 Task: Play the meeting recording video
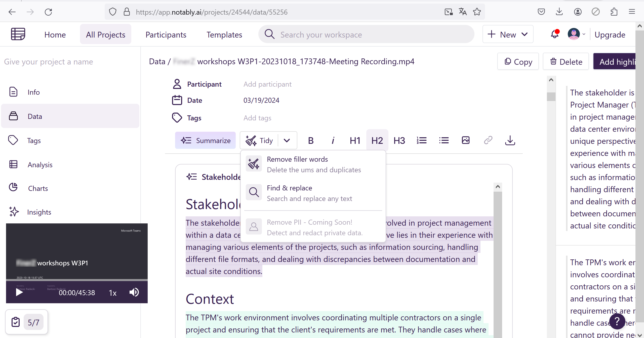click(19, 292)
